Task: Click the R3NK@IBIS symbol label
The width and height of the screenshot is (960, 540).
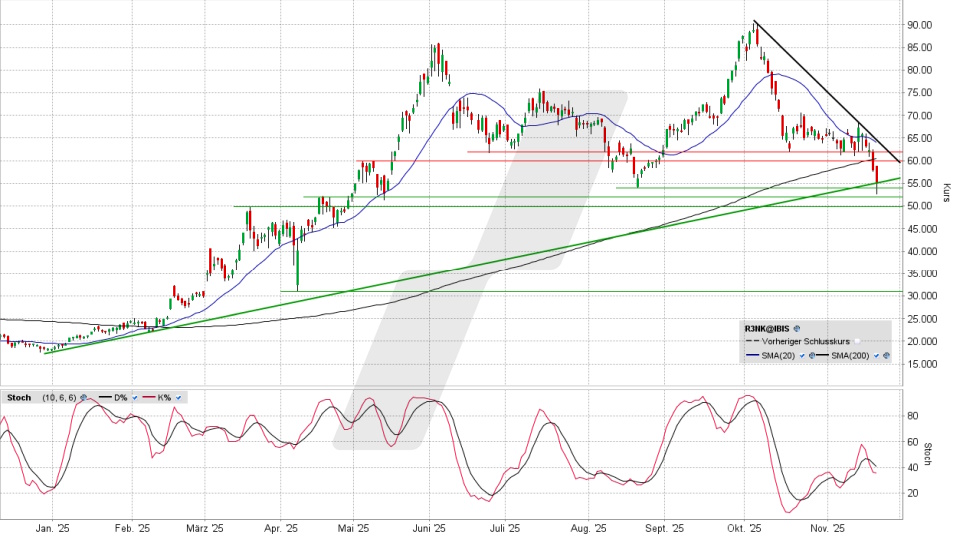Action: click(767, 327)
